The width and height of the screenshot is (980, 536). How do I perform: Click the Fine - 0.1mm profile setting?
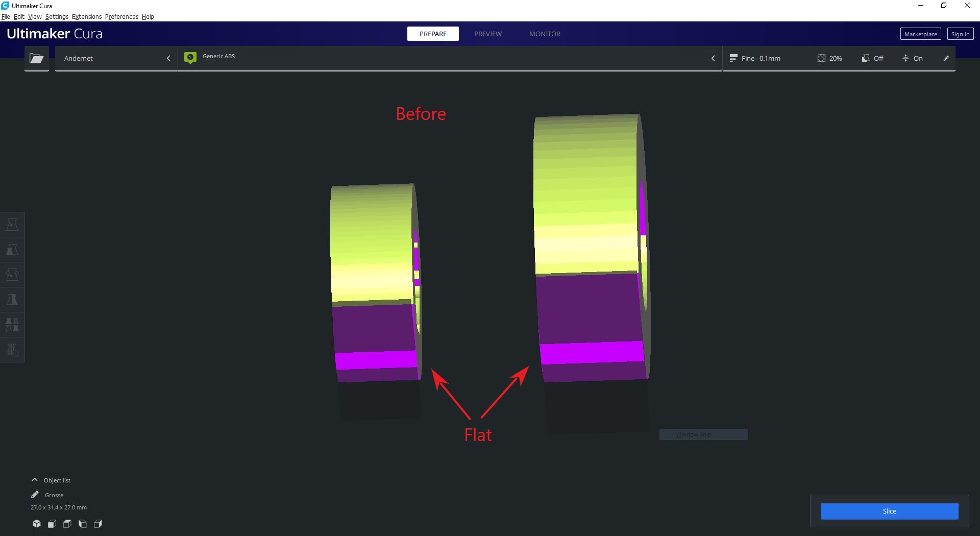coord(755,58)
